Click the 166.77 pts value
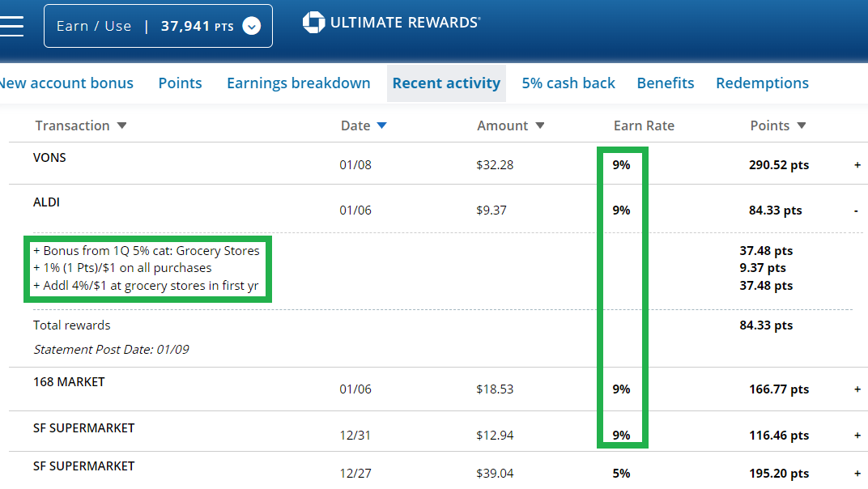The height and width of the screenshot is (489, 868). [779, 389]
